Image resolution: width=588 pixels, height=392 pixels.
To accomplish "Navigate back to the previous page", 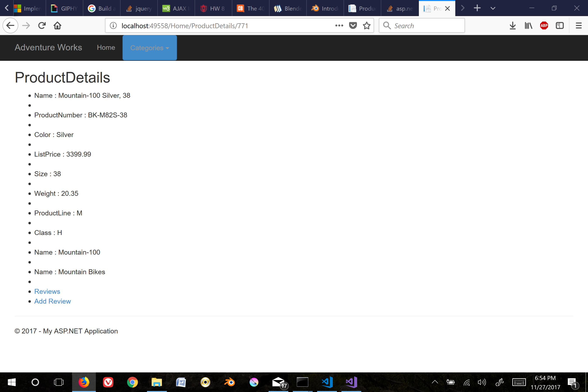I will click(10, 25).
